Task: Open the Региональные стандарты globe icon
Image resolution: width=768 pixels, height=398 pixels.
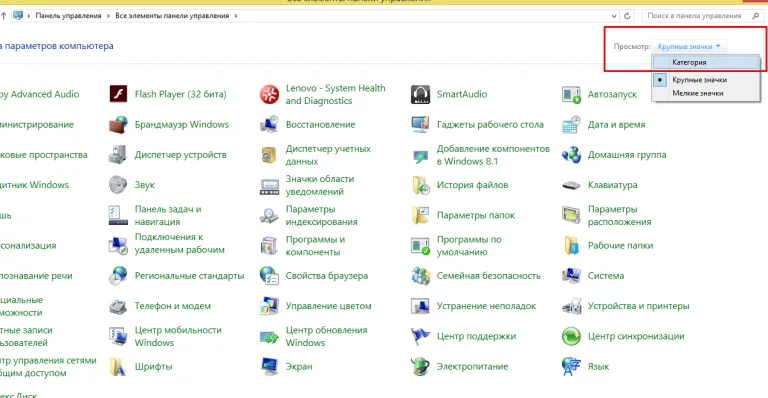Action: click(x=118, y=276)
